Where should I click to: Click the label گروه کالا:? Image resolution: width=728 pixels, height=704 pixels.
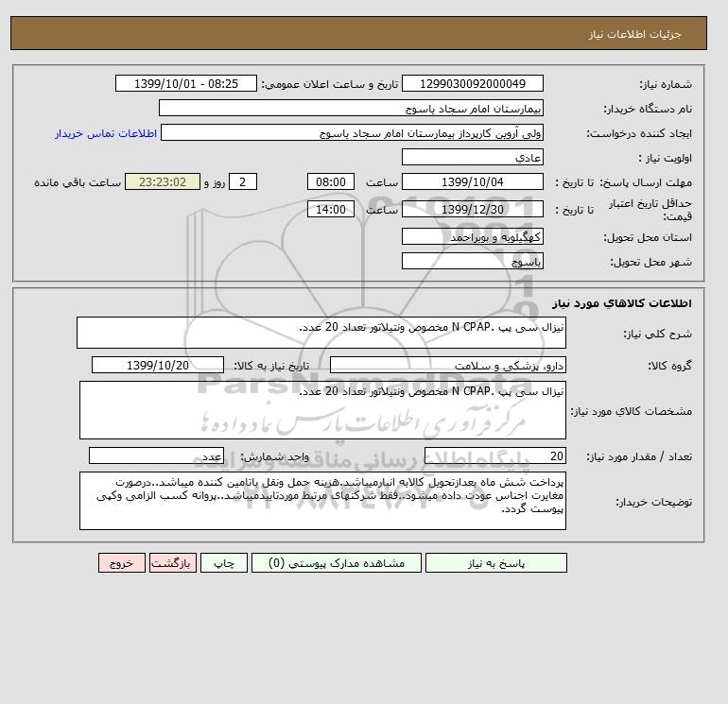(670, 366)
